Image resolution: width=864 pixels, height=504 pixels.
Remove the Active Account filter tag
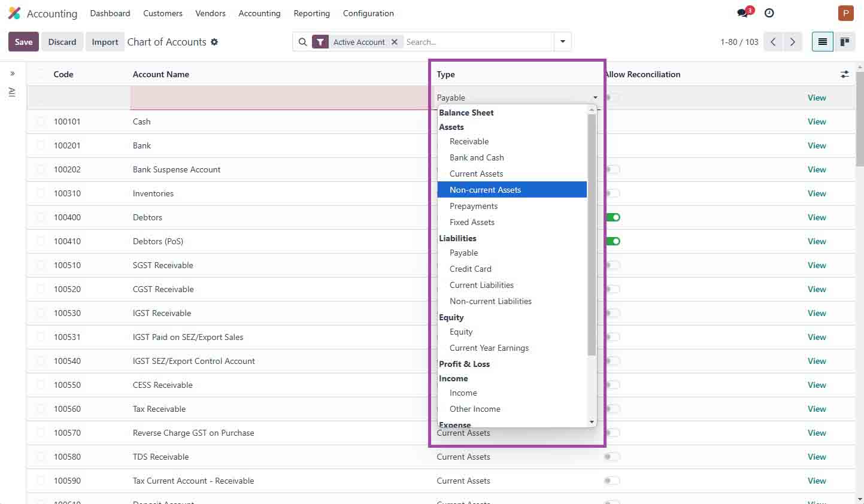click(x=395, y=42)
